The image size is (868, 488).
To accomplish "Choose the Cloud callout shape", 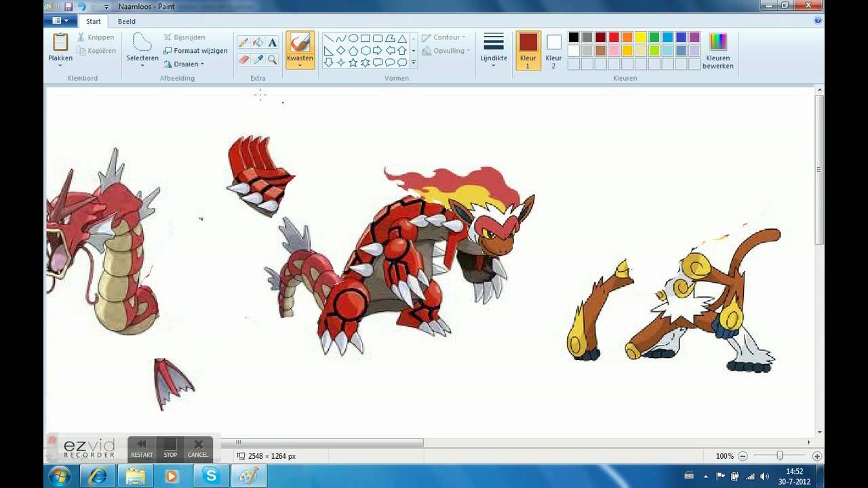I will (x=402, y=62).
